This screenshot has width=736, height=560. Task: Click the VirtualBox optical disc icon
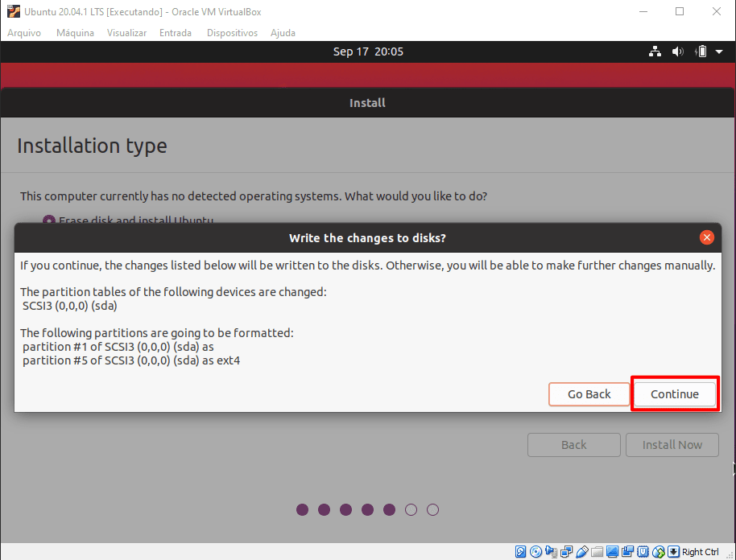(536, 552)
